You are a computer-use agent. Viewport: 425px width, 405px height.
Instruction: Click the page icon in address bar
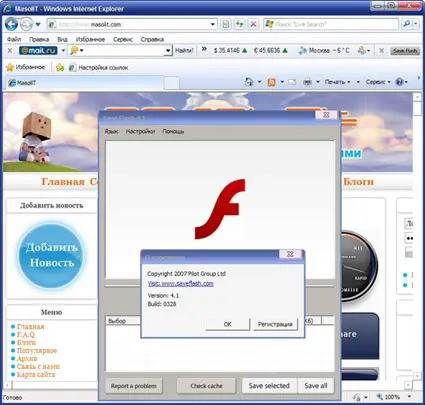click(x=52, y=24)
